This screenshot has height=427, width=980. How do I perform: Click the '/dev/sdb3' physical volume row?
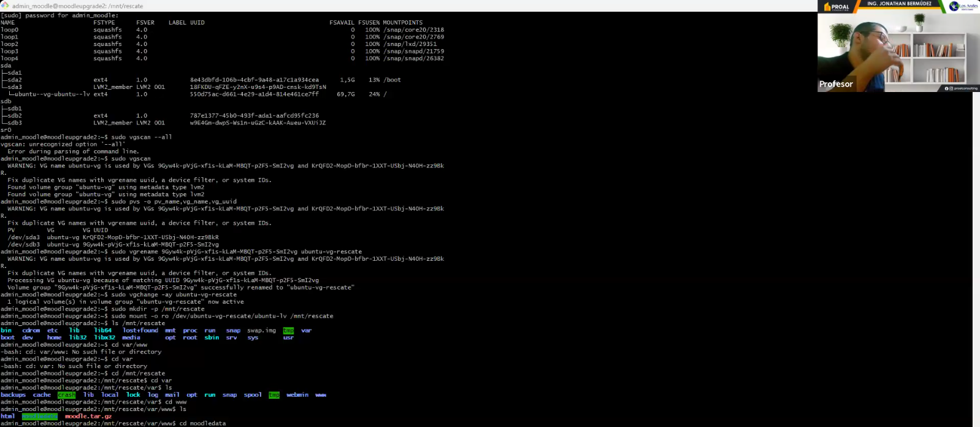click(113, 244)
